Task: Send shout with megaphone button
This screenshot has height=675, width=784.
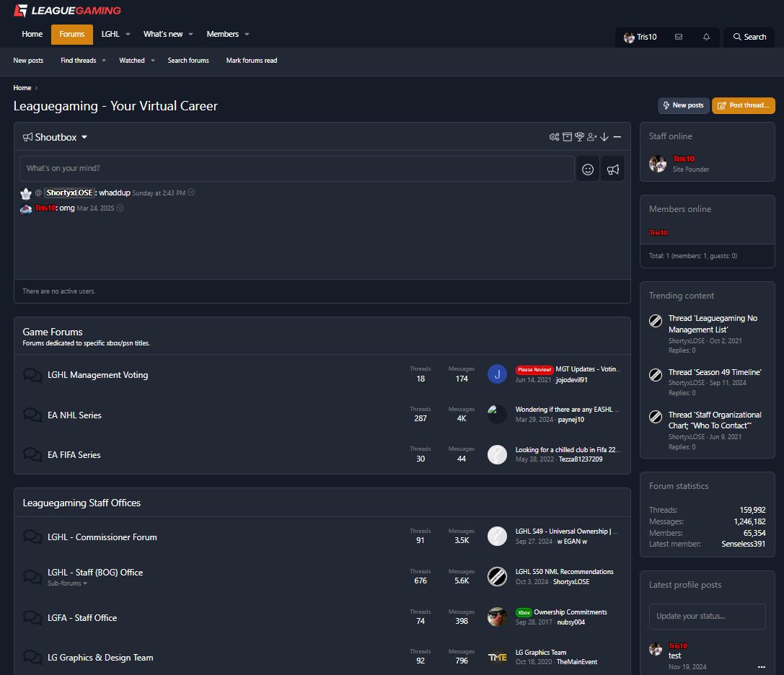Action: coord(613,169)
